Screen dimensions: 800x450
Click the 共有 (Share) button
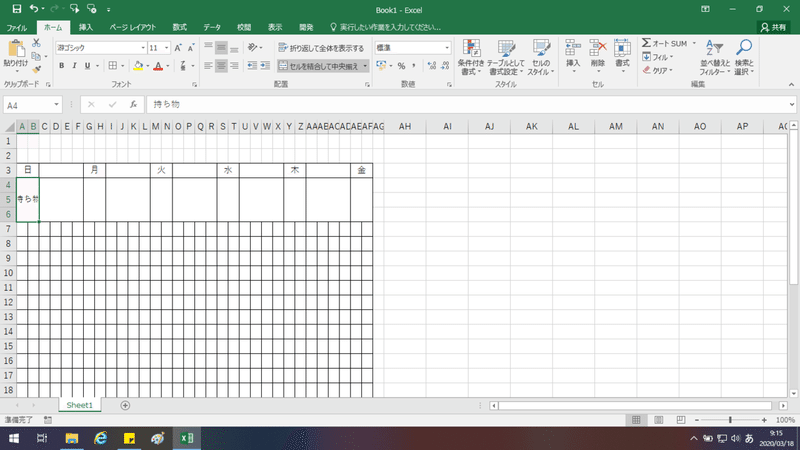pyautogui.click(x=773, y=28)
